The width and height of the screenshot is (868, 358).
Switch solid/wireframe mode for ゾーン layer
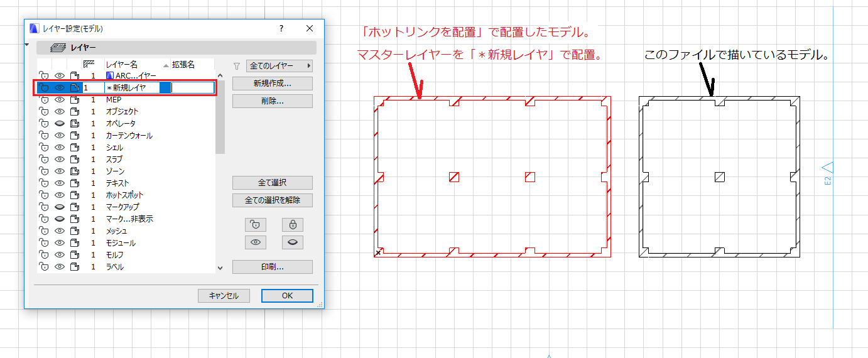pos(75,171)
